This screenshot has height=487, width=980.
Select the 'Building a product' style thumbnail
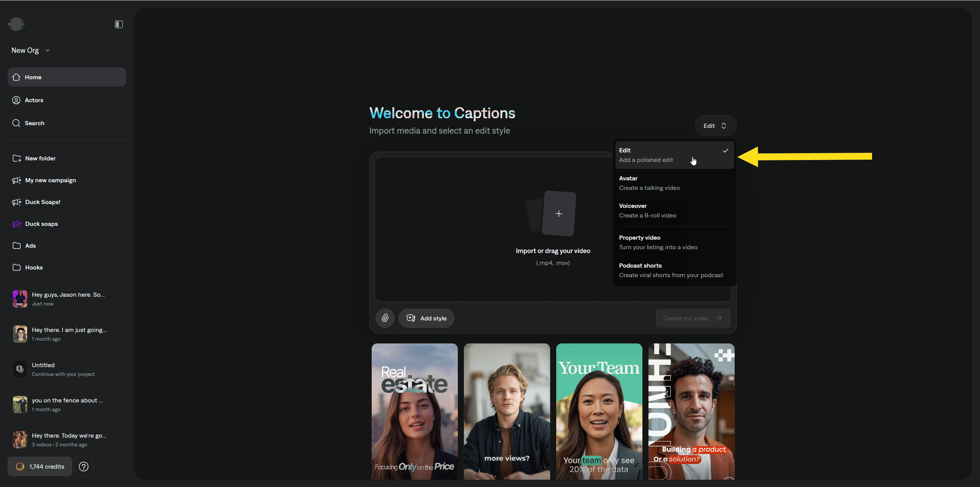[691, 412]
